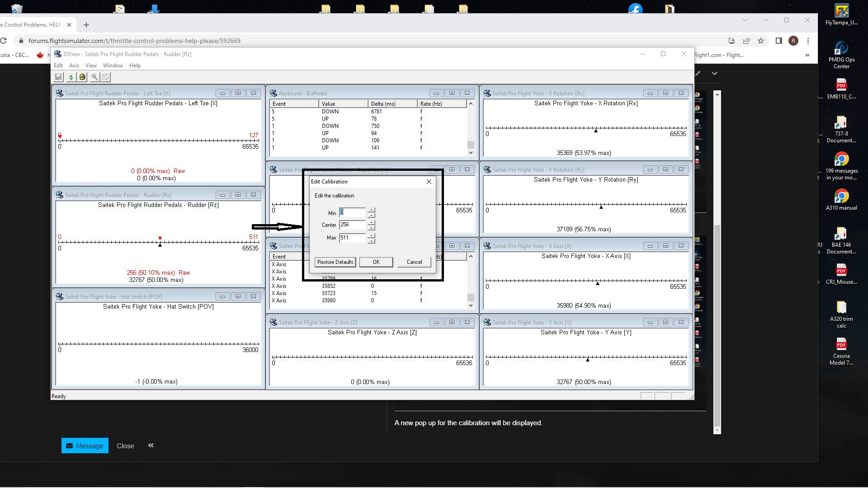Click the Chrome profile avatar icon
868x488 pixels.
[793, 41]
